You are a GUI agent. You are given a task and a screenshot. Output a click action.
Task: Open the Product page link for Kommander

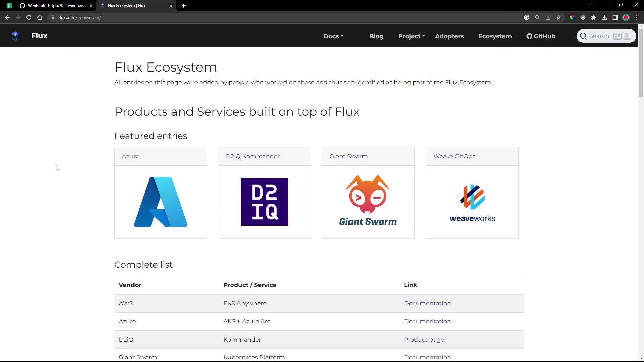click(x=424, y=340)
